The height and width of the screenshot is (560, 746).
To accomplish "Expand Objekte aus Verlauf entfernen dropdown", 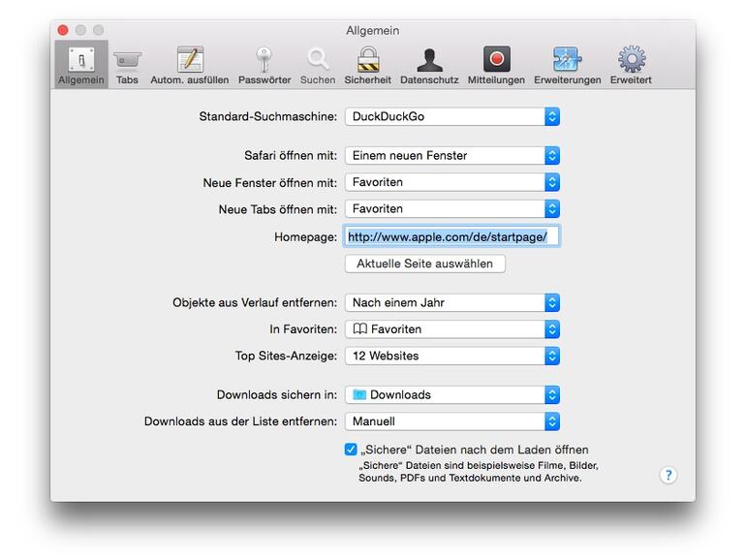I will click(452, 302).
